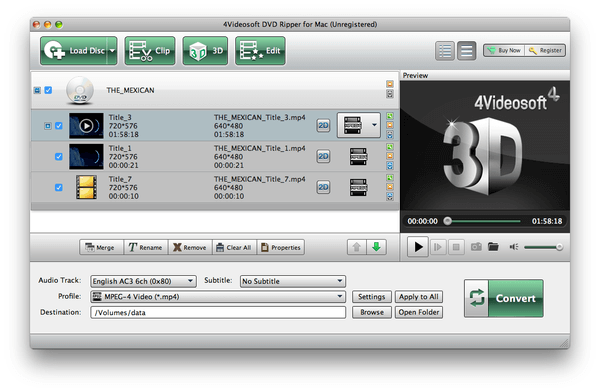The width and height of the screenshot is (600, 392).
Task: Click the 2D badge for Title_7
Action: tap(323, 187)
